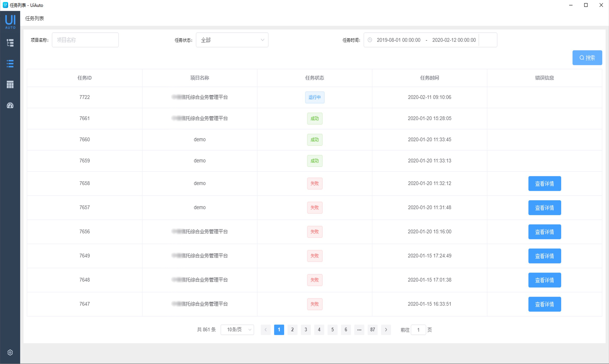Image resolution: width=609 pixels, height=364 pixels.
Task: Go to next page arrow
Action: point(386,330)
